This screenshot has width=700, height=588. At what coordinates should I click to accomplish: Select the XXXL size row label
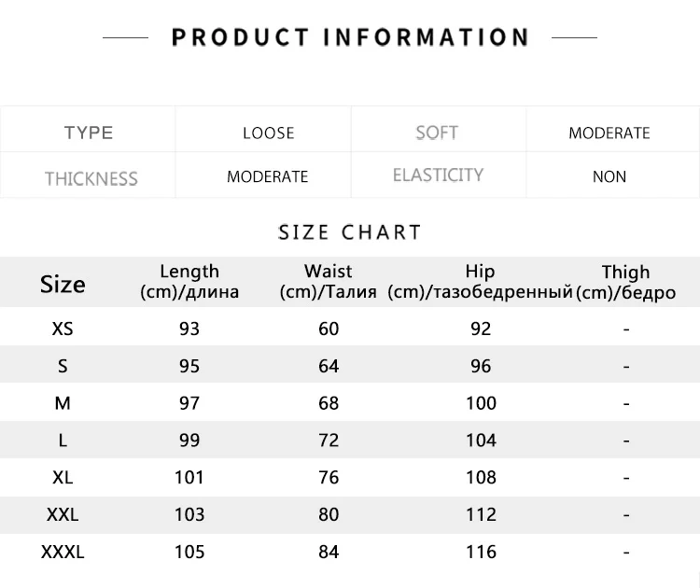[x=63, y=552]
